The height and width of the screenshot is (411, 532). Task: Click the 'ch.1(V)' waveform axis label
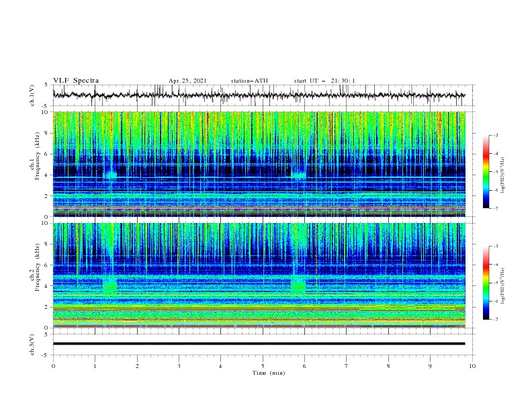click(x=32, y=95)
